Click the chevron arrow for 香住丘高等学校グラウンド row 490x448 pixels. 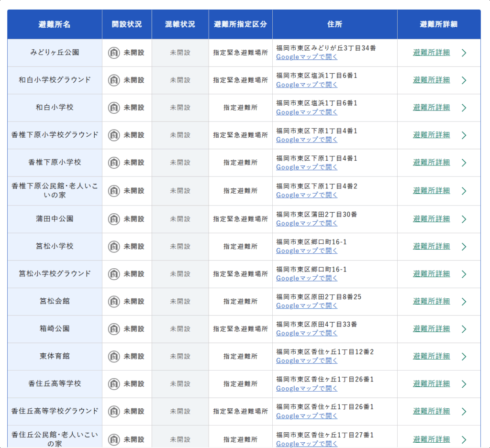(x=463, y=412)
